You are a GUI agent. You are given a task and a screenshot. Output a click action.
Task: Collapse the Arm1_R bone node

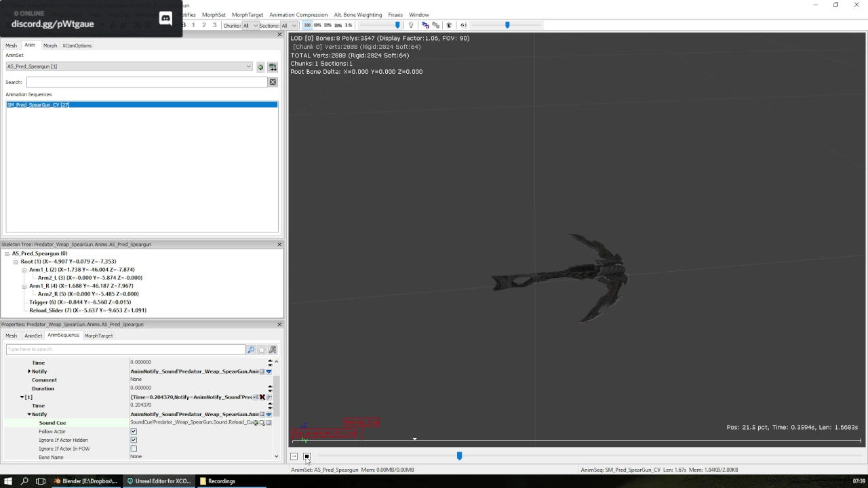24,286
